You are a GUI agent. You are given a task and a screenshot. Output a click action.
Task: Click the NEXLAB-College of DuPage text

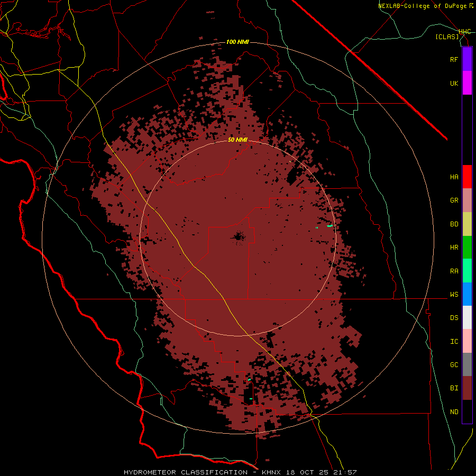(424, 6)
